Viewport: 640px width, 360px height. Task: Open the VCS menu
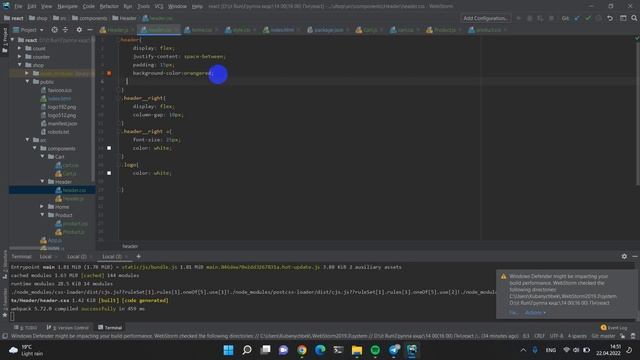coord(159,6)
